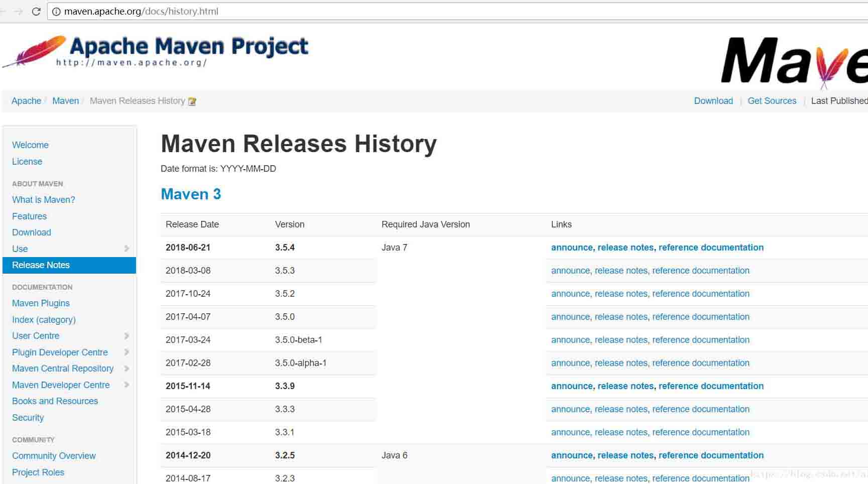Open announce link for version 3.5.4
868x484 pixels.
click(572, 247)
